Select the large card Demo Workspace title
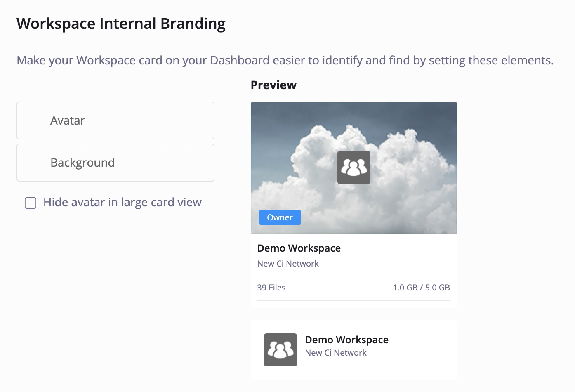 299,248
